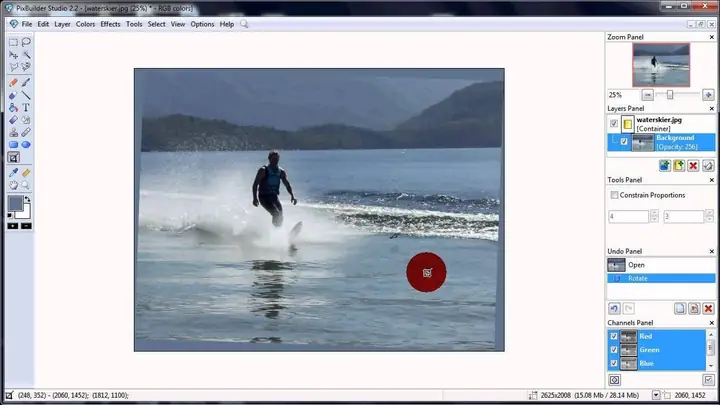Open the status bar units dropdown
720x405 pixels.
click(656, 395)
